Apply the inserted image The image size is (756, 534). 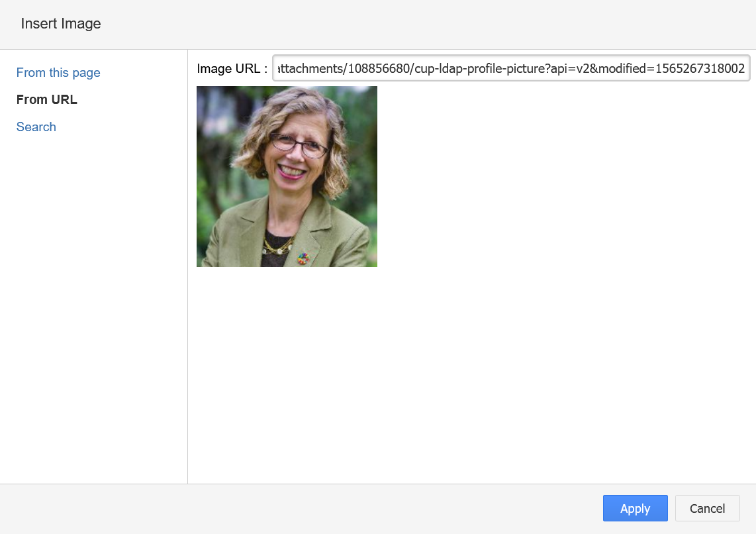click(x=635, y=508)
